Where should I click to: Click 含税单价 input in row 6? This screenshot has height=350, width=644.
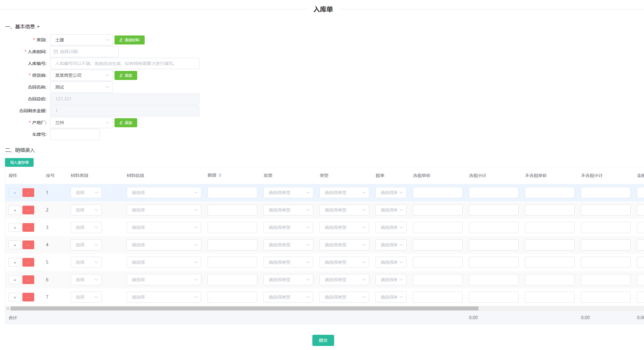coord(438,280)
